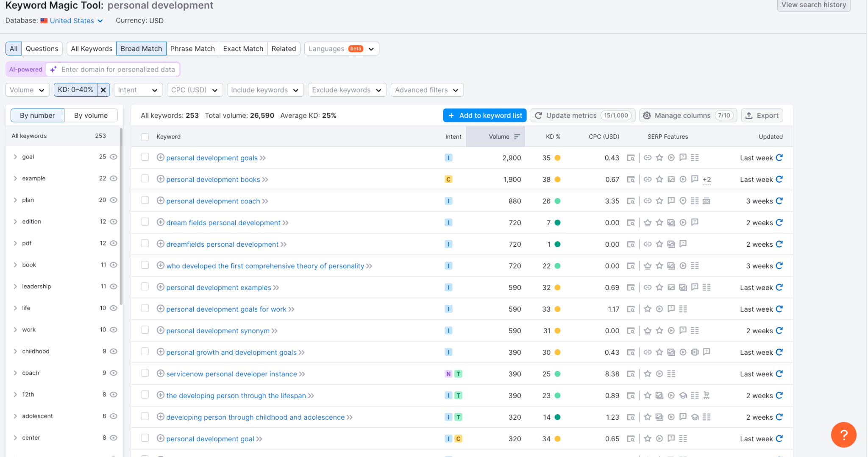
Task: Open the Manage columns gear icon
Action: [647, 115]
